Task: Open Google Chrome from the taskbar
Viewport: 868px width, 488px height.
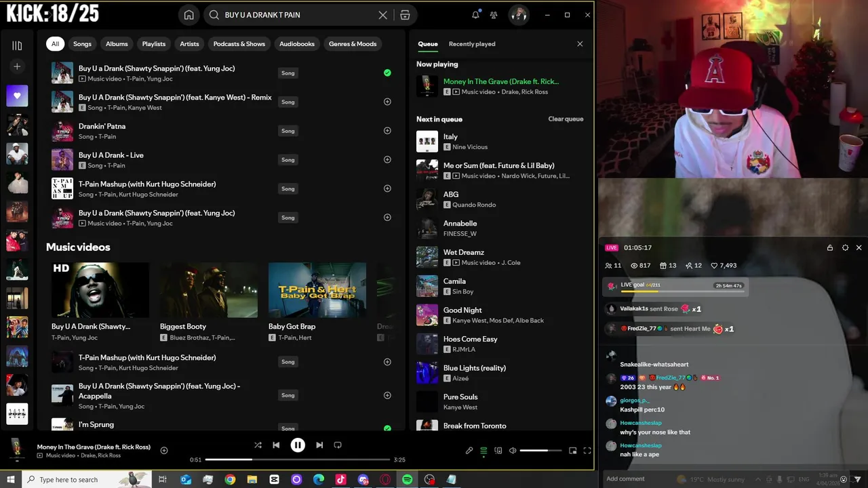Action: click(x=230, y=480)
